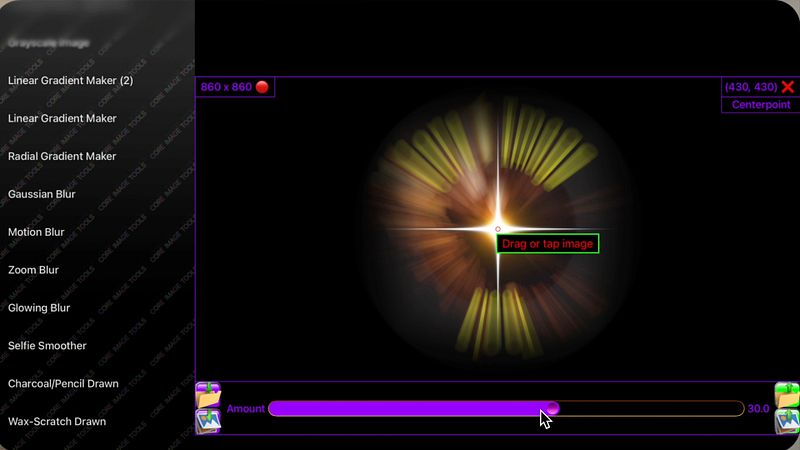Viewport: 800px width, 450px height.
Task: Click the red dot beside 860 x 860
Action: 262,87
